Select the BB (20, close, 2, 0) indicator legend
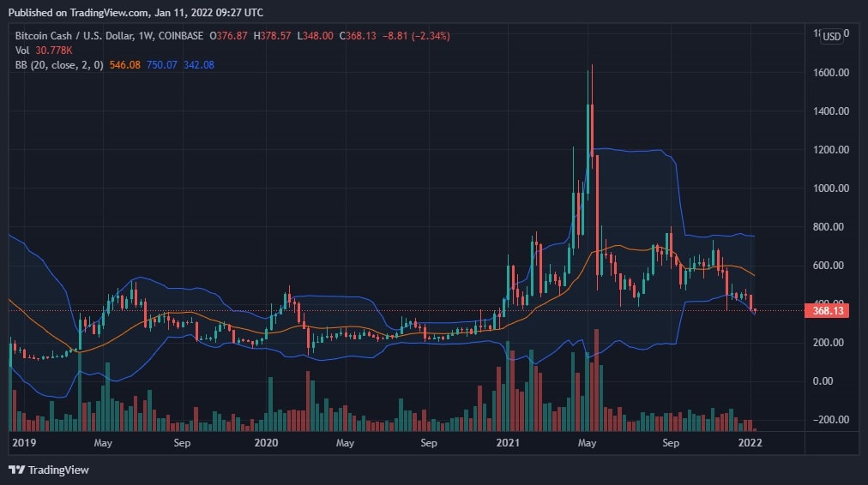 tap(58, 66)
